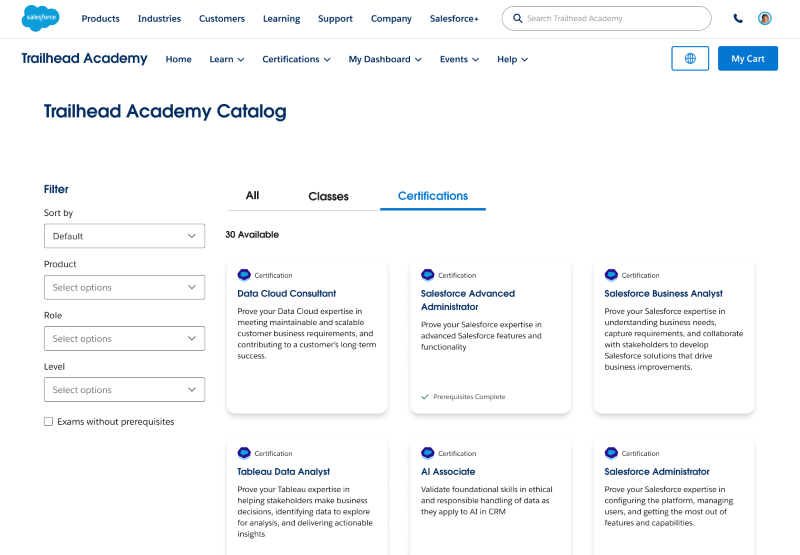Enable Exams without prerequisites checkbox
Screen dimensions: 800x555
point(49,422)
